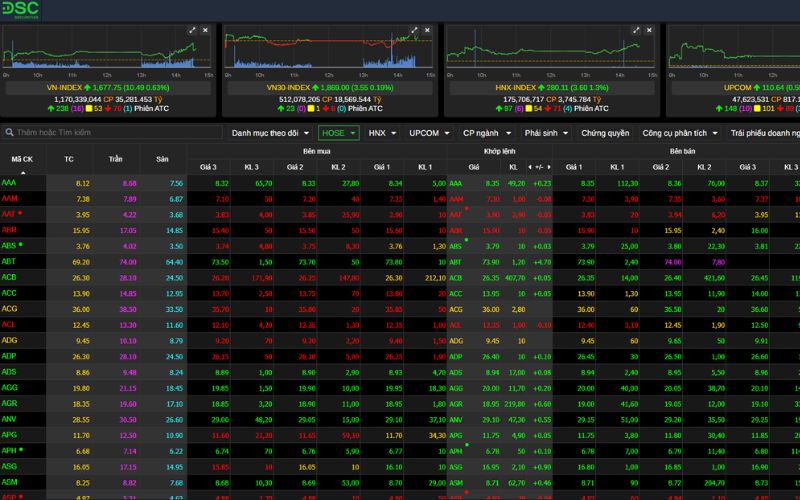Screen dimensions: 800x500
Task: Open the Phái sinh dropdown
Action: pos(546,133)
